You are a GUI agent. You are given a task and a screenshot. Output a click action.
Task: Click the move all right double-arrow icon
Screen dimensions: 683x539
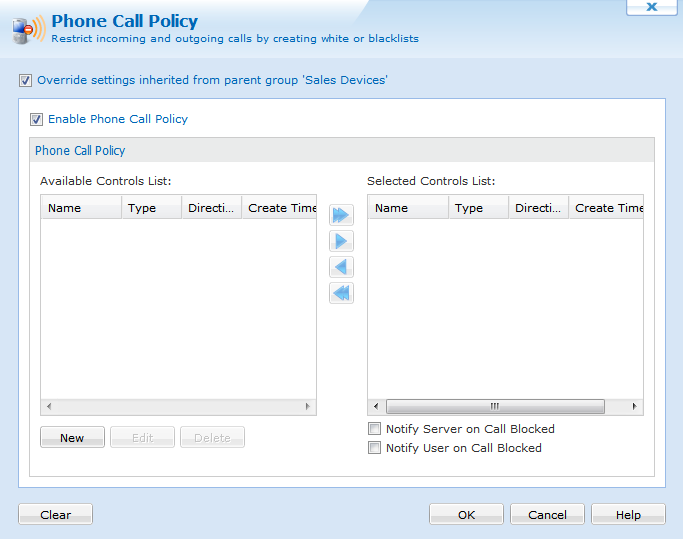click(341, 215)
